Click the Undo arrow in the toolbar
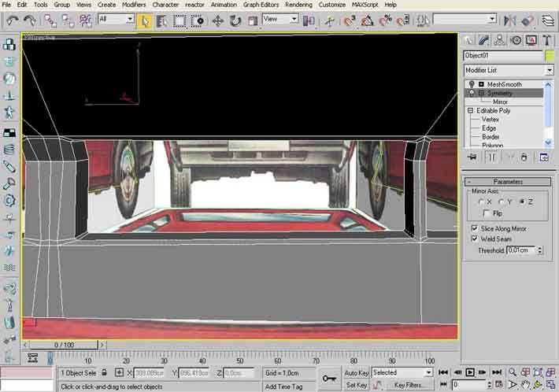Viewport: 559px width, 392px height. (12, 20)
